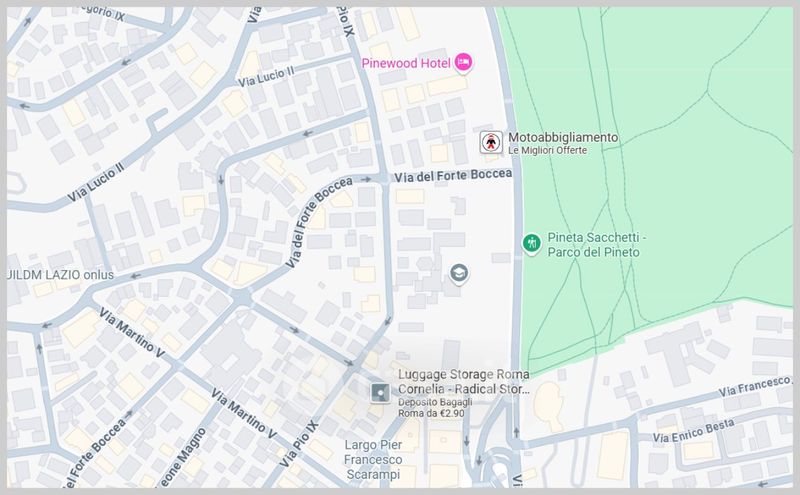Click the Luggage Storage Roma square icon

pos(380,393)
